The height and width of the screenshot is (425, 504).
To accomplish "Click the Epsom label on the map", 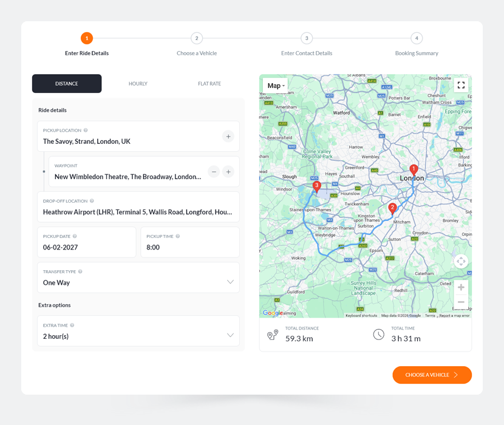I will tap(376, 250).
